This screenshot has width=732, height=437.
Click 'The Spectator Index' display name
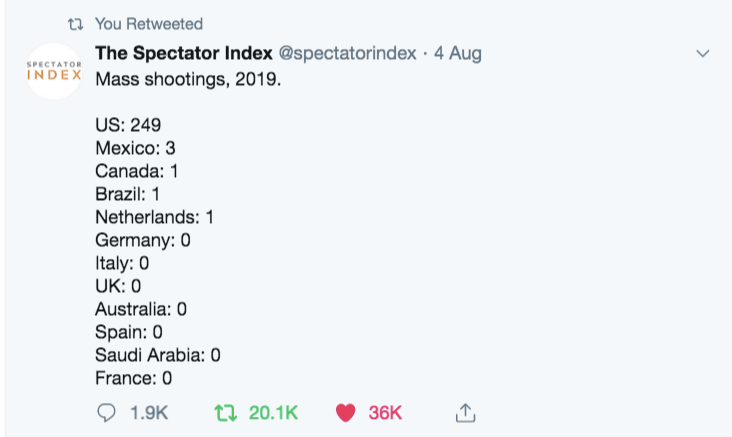(x=184, y=53)
